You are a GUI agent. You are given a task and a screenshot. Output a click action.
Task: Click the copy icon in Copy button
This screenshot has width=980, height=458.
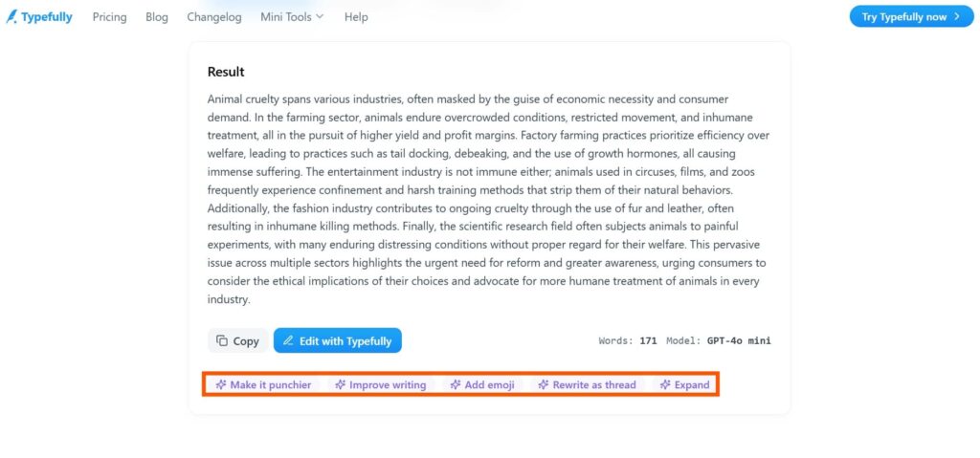(222, 340)
